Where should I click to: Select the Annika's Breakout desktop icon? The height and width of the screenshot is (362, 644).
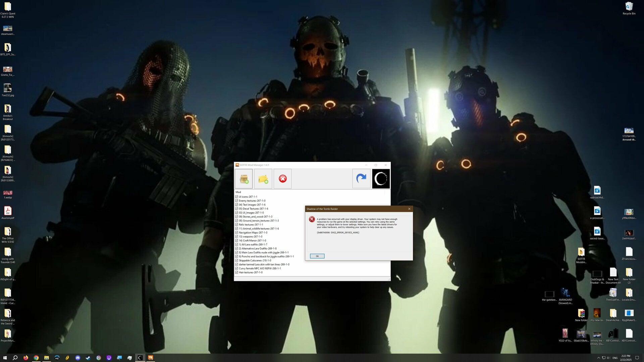8,112
